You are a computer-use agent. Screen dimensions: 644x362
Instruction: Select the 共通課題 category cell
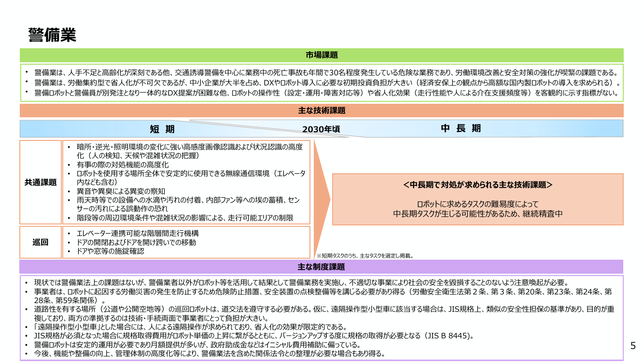41,182
